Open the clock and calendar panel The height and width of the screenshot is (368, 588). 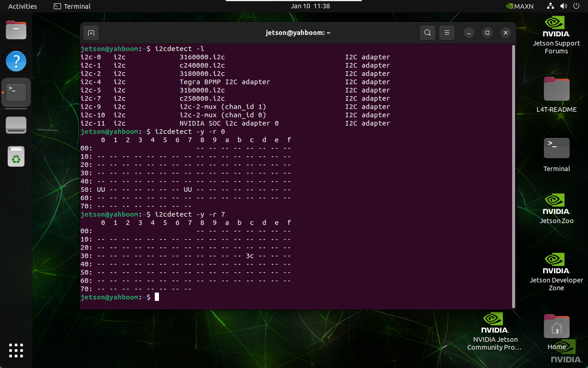click(310, 6)
